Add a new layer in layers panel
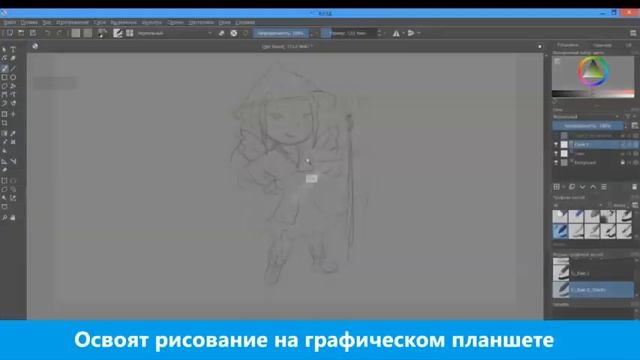The width and height of the screenshot is (640, 360). point(557,187)
